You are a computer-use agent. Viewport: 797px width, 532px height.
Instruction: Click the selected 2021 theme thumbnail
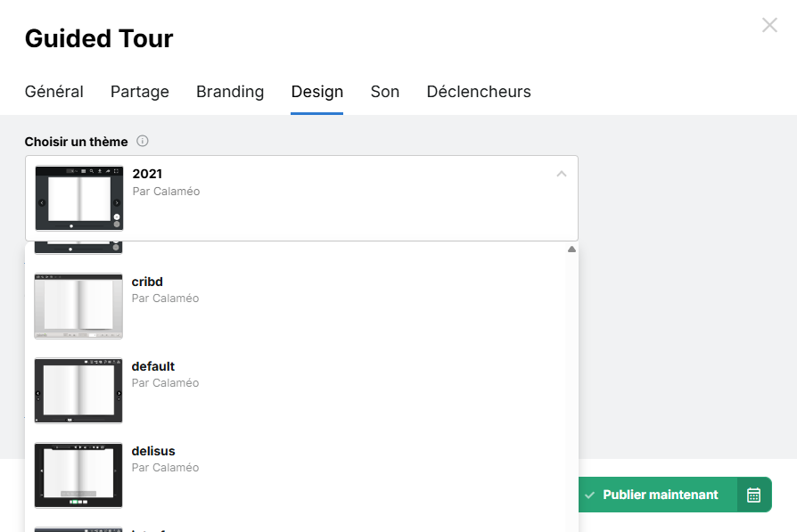(x=79, y=198)
